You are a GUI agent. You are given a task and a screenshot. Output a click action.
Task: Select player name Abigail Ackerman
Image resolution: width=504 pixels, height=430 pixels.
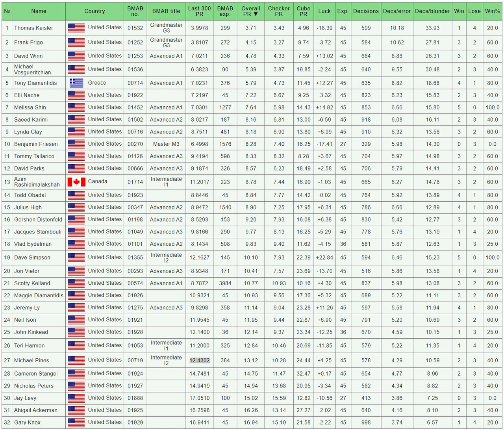(x=36, y=410)
